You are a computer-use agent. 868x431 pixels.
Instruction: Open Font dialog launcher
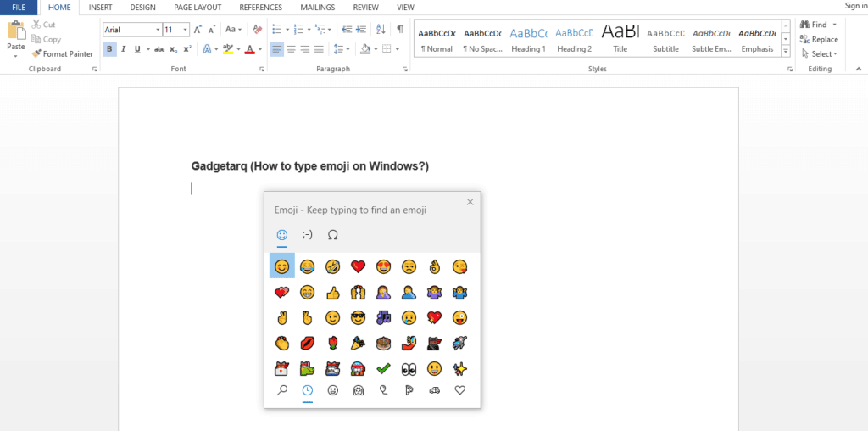pyautogui.click(x=262, y=70)
